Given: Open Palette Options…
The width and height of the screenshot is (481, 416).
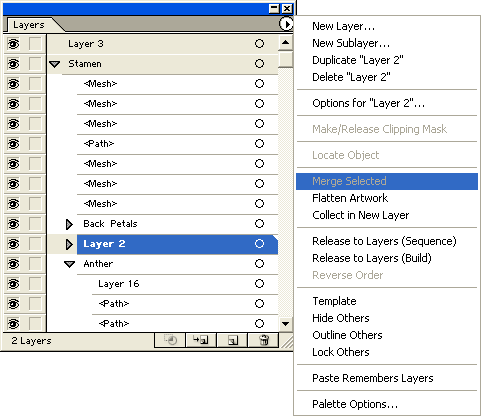Looking at the screenshot, I should point(355,404).
